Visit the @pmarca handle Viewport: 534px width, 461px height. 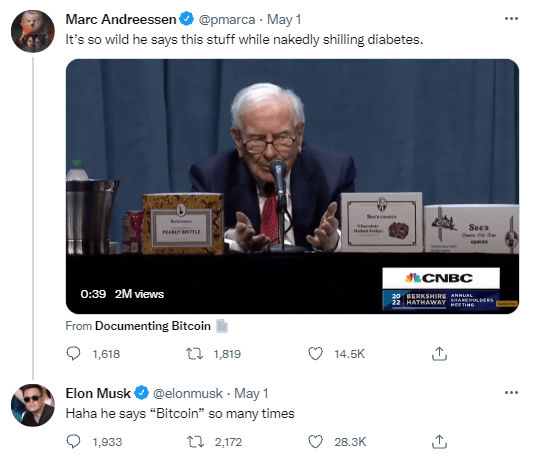click(x=226, y=19)
